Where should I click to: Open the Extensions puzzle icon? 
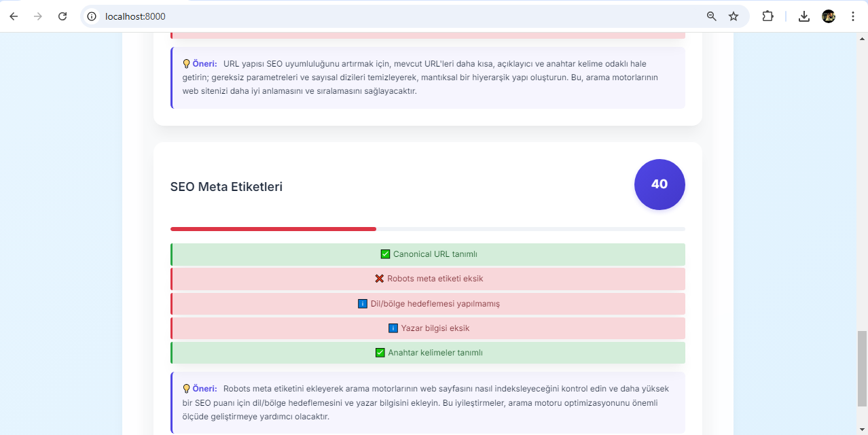pyautogui.click(x=767, y=16)
